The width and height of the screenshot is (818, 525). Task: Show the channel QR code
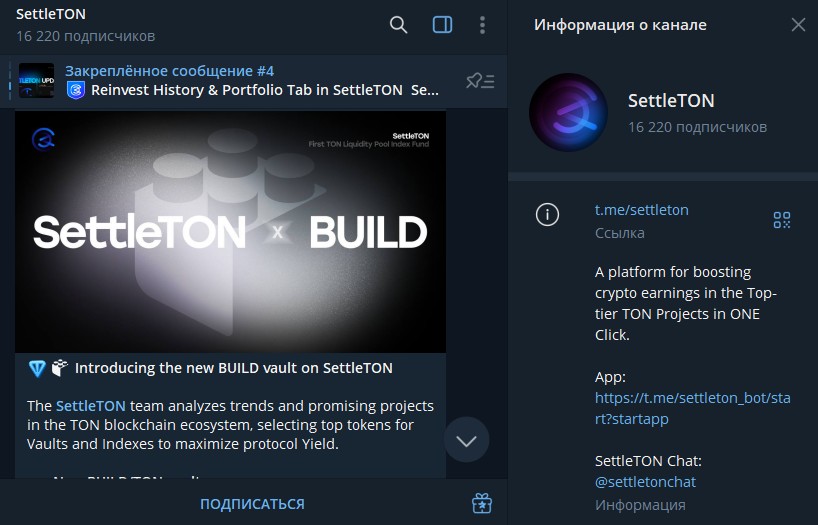[781, 220]
